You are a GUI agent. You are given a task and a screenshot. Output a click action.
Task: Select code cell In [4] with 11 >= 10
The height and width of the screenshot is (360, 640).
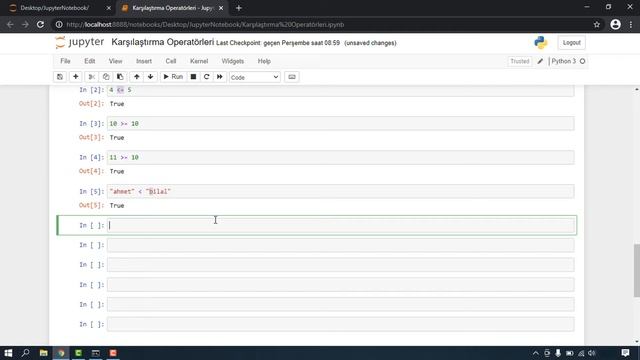(x=340, y=158)
